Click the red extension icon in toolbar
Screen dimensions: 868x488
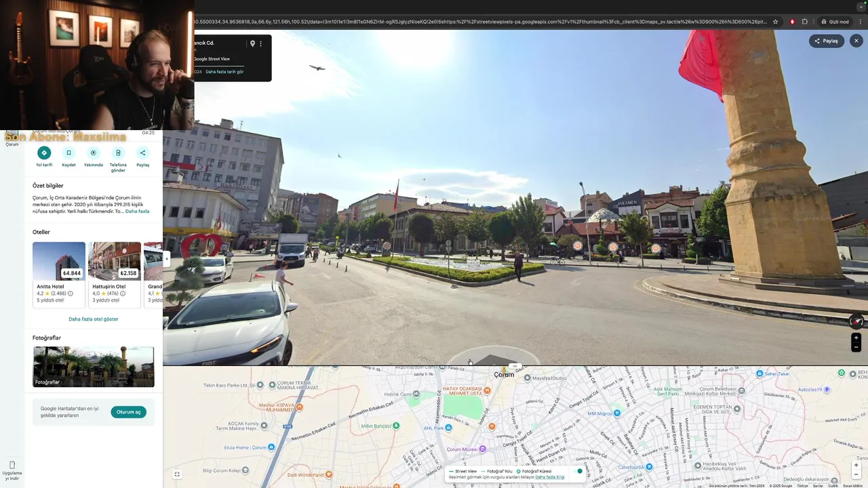792,22
